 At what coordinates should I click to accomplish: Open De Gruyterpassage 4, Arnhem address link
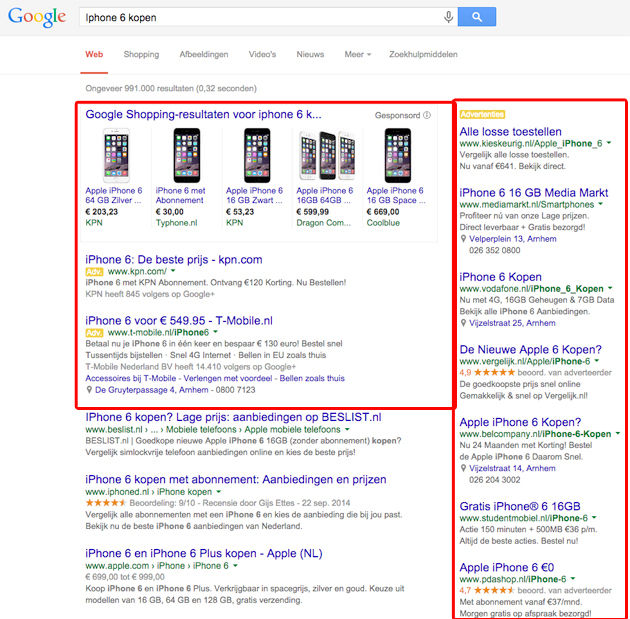point(151,390)
